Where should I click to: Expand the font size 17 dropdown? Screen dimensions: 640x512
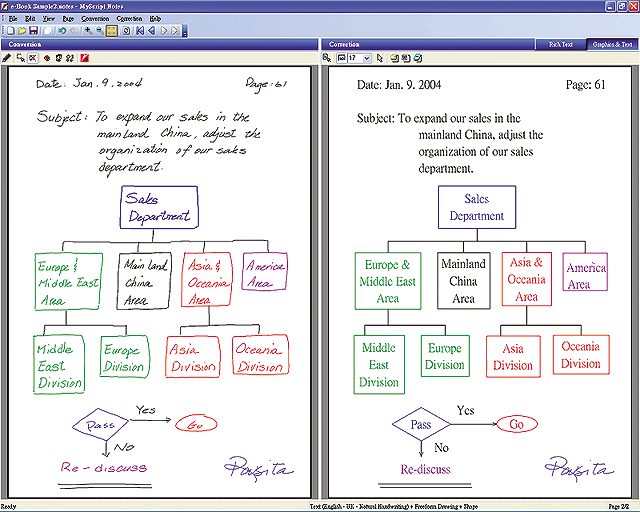coord(367,58)
